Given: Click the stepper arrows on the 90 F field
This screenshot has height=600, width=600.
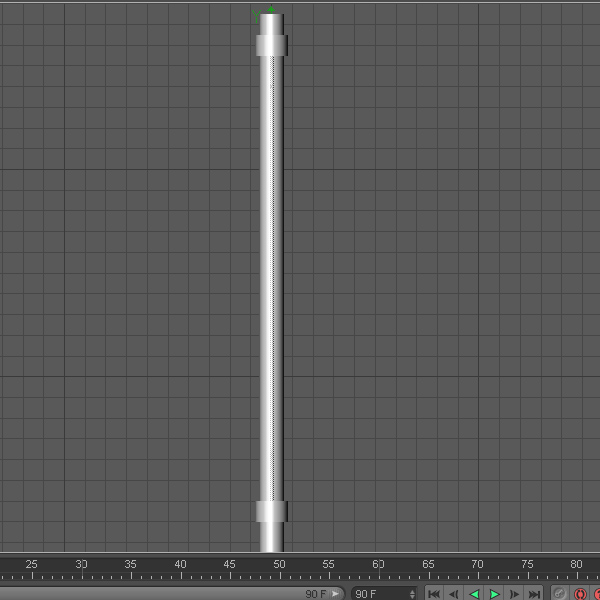Looking at the screenshot, I should pos(412,594).
